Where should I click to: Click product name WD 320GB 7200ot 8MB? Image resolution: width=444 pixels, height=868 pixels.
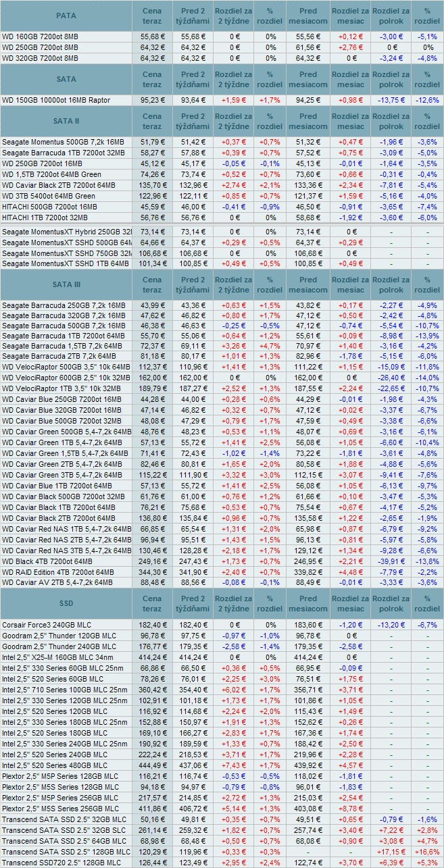tap(40, 58)
